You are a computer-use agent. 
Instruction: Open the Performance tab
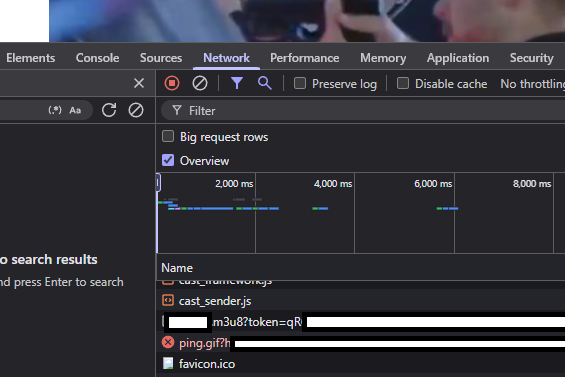pos(304,58)
